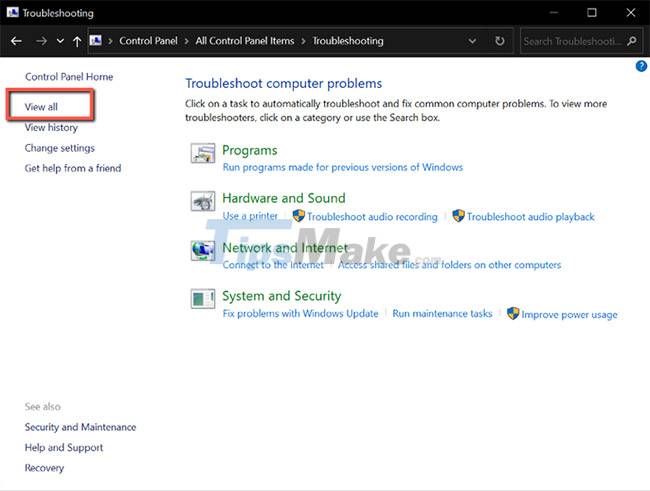Click shield icon beside Troubleshoot audio playback
This screenshot has width=650, height=491.
[458, 216]
